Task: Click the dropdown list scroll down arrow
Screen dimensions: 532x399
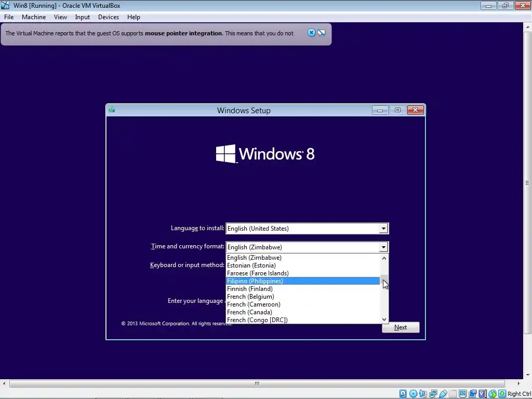Action: coord(384,320)
